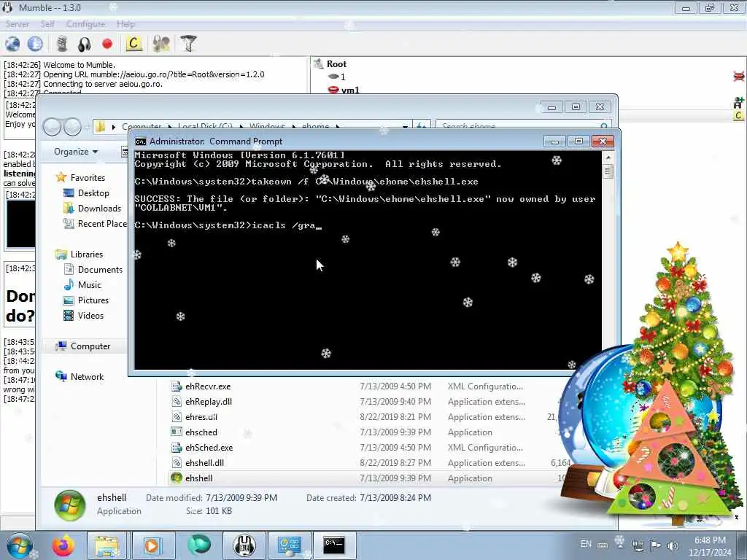Select user vm1 in Mumble channel tree
This screenshot has width=747, height=560.
(x=350, y=90)
